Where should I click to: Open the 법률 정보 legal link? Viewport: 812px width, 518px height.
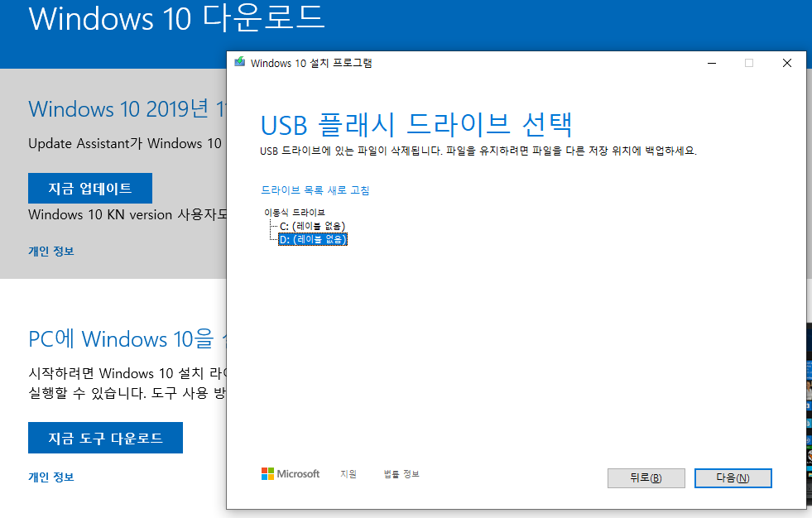coord(401,474)
